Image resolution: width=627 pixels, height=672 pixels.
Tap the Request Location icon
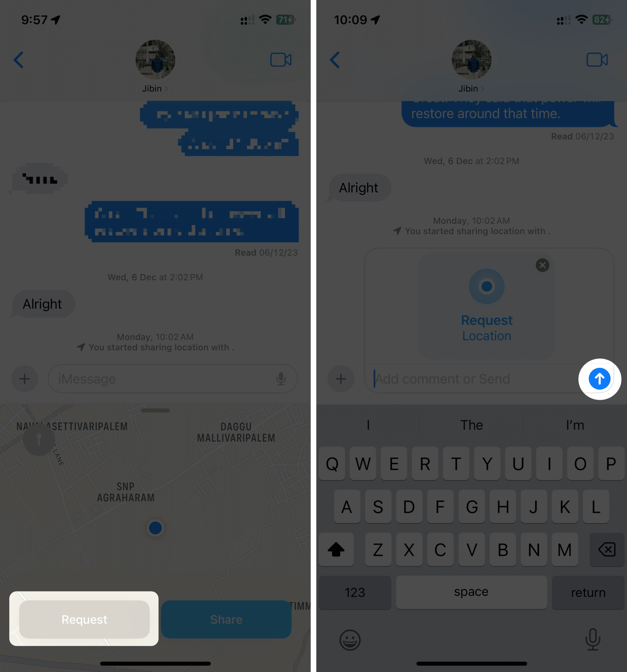coord(487,287)
